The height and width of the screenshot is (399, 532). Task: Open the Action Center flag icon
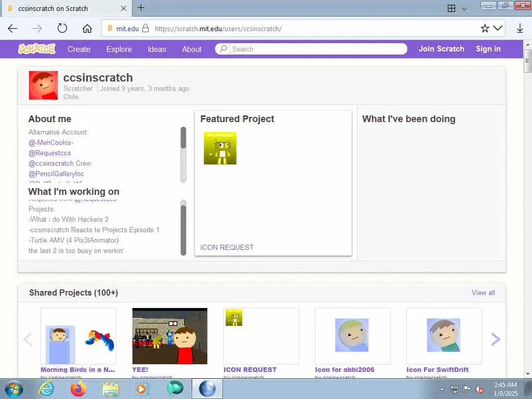pos(467,389)
